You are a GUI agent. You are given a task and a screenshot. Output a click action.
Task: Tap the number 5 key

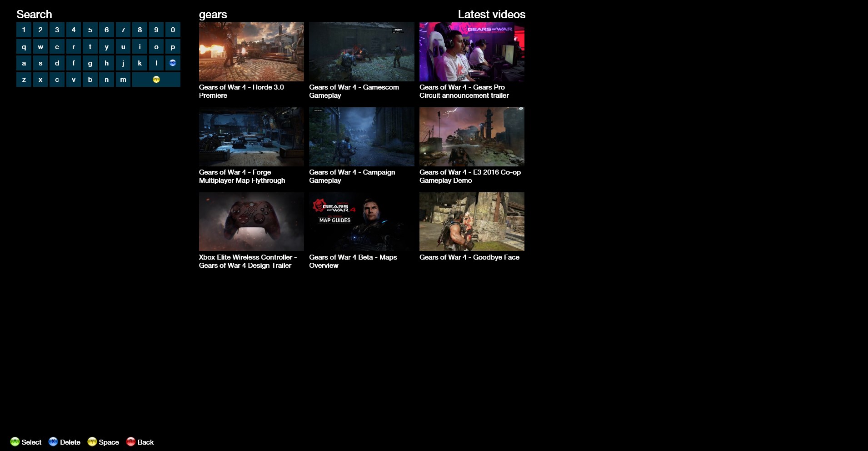coord(90,30)
